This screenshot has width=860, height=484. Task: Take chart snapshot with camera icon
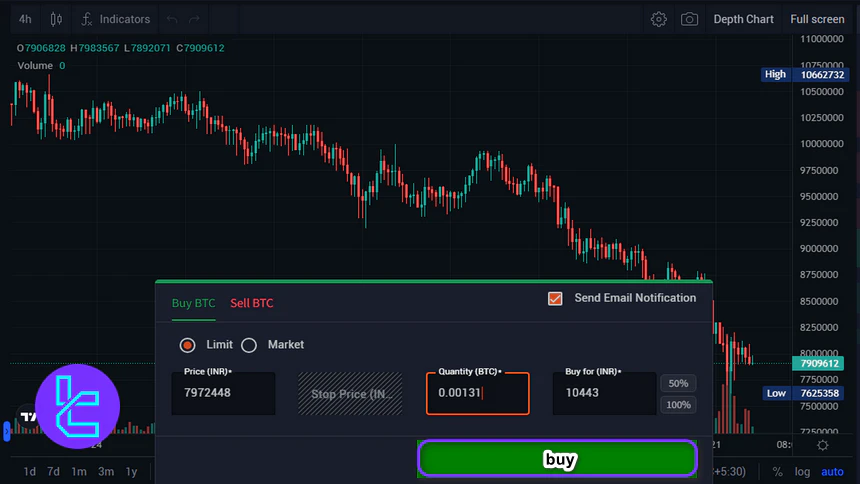coord(689,19)
